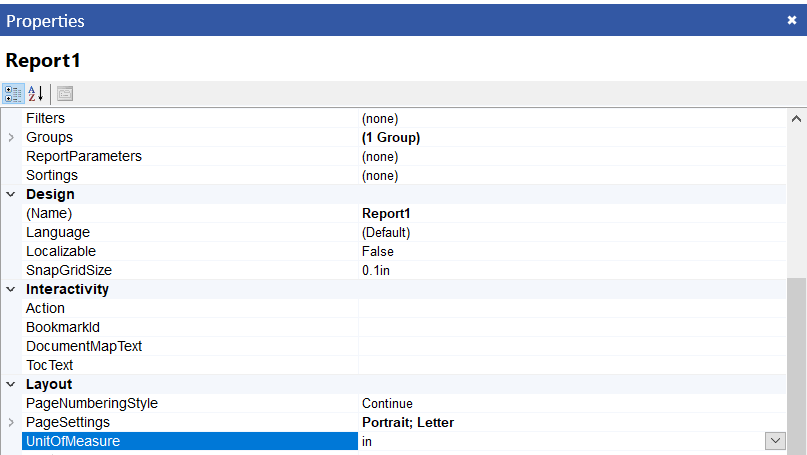
Task: Edit the 0.1in SnapGridSize value
Action: (x=376, y=271)
